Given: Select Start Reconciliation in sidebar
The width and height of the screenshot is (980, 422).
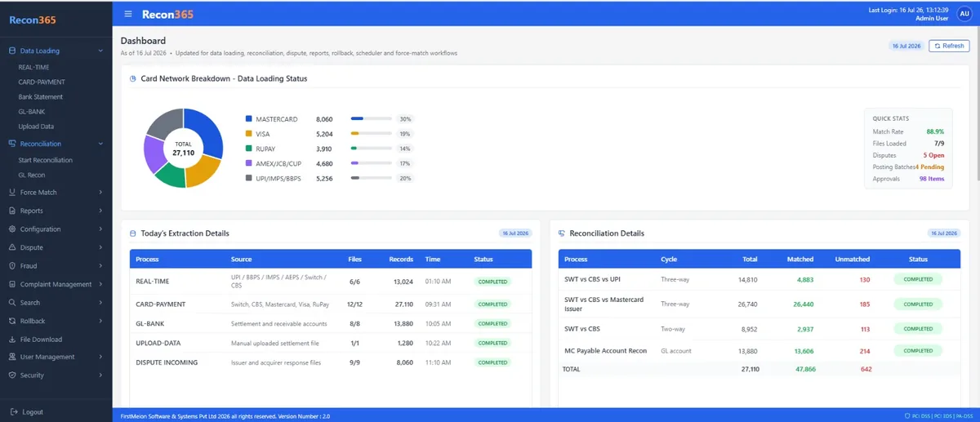Looking at the screenshot, I should pyautogui.click(x=46, y=161).
